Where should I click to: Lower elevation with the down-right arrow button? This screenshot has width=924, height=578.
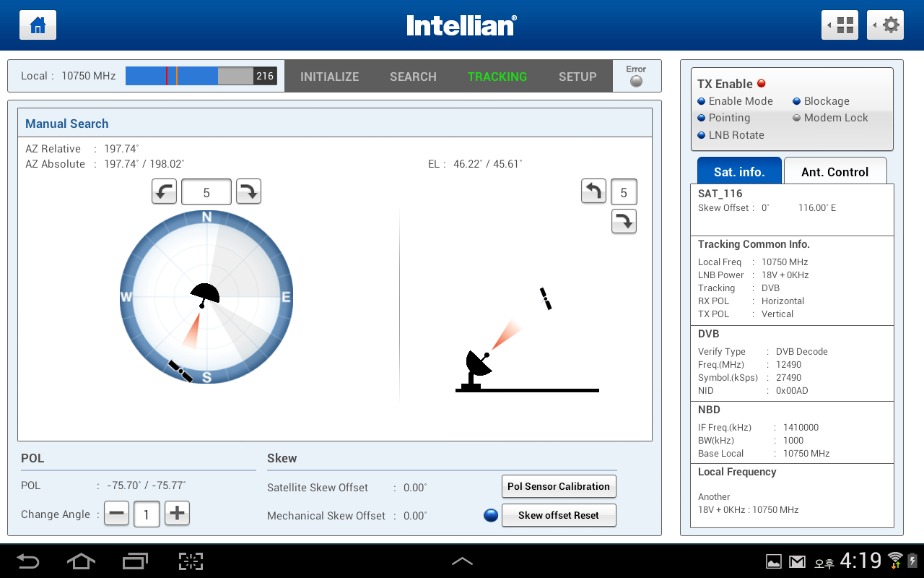pos(624,222)
